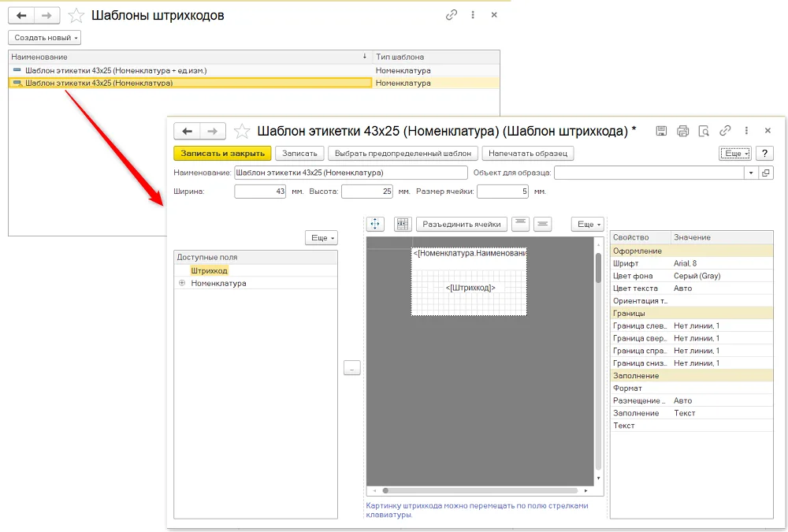Select Формат property row
This screenshot has width=788, height=532.
coord(692,389)
